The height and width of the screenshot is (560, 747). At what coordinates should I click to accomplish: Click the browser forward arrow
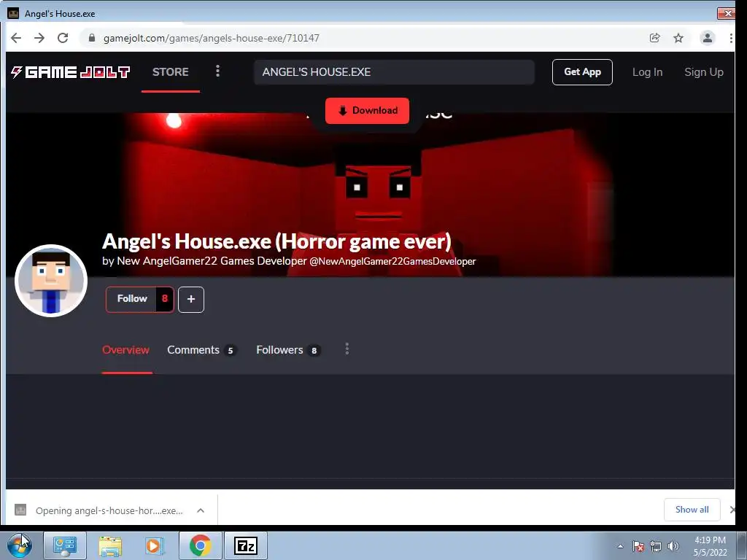click(39, 38)
